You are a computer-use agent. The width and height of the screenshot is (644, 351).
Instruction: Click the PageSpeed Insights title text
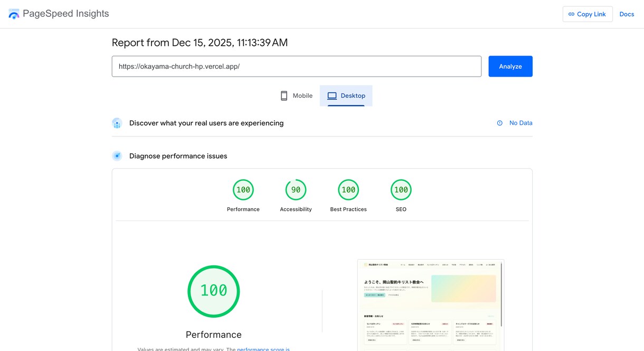click(66, 14)
